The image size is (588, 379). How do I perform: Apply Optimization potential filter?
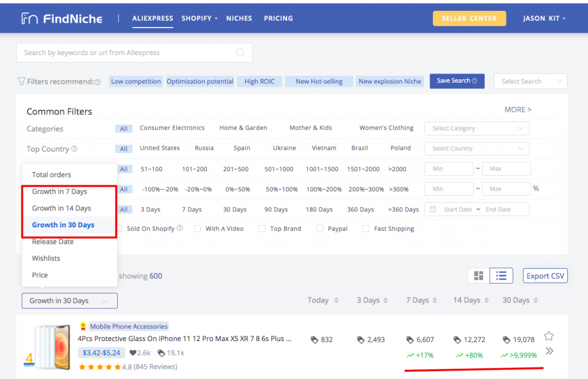[200, 82]
